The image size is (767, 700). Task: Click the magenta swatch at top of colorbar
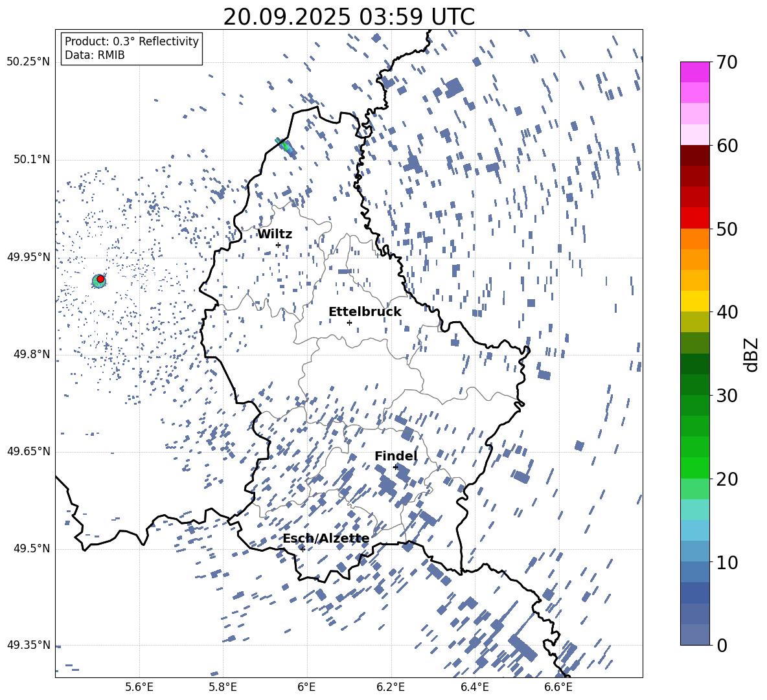[694, 72]
